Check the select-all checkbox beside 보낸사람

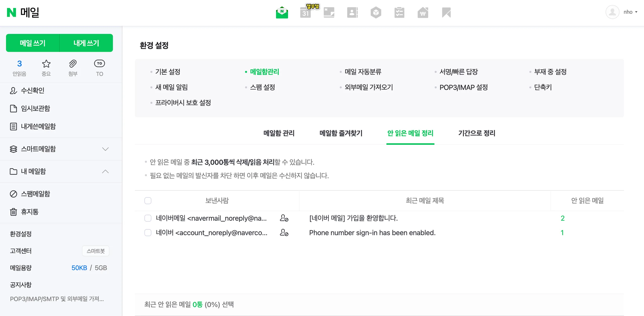(148, 201)
